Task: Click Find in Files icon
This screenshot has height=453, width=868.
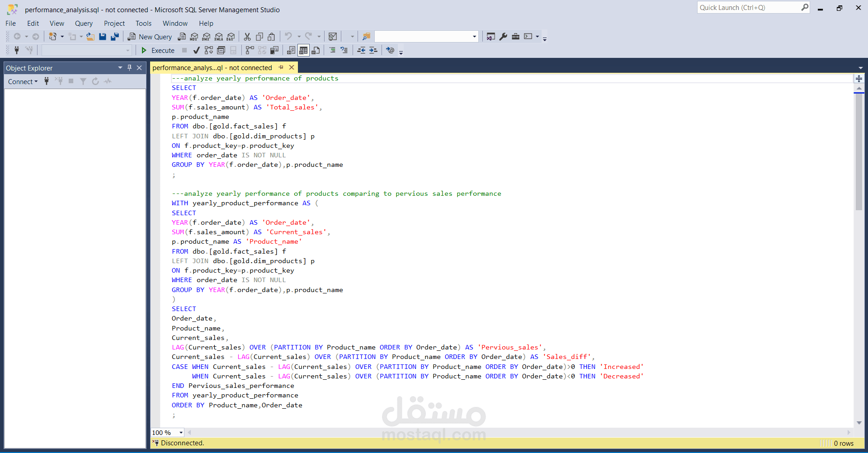Action: (x=367, y=37)
